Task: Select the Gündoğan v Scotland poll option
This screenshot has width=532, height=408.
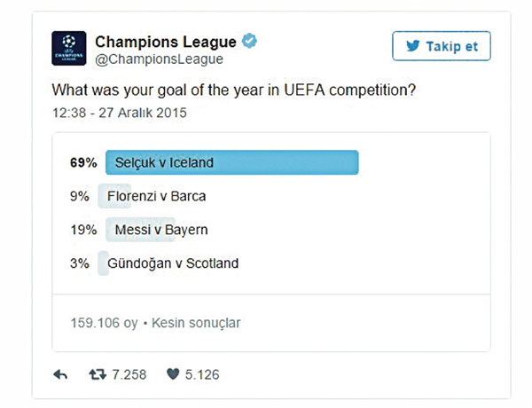Action: pos(173,263)
